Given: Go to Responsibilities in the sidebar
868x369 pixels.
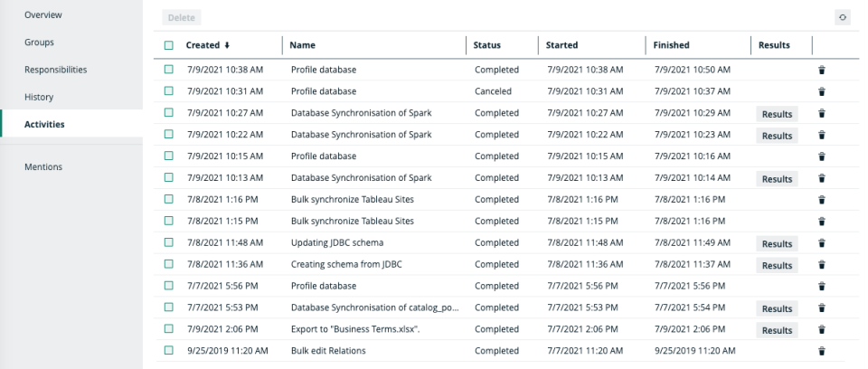Looking at the screenshot, I should click(x=55, y=70).
